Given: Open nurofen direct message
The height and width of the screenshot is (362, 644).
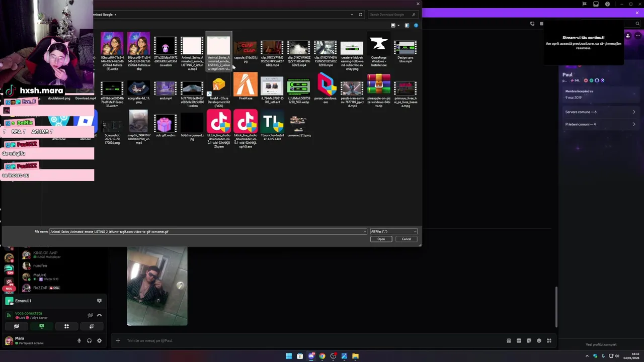Looking at the screenshot, I should (x=63, y=265).
